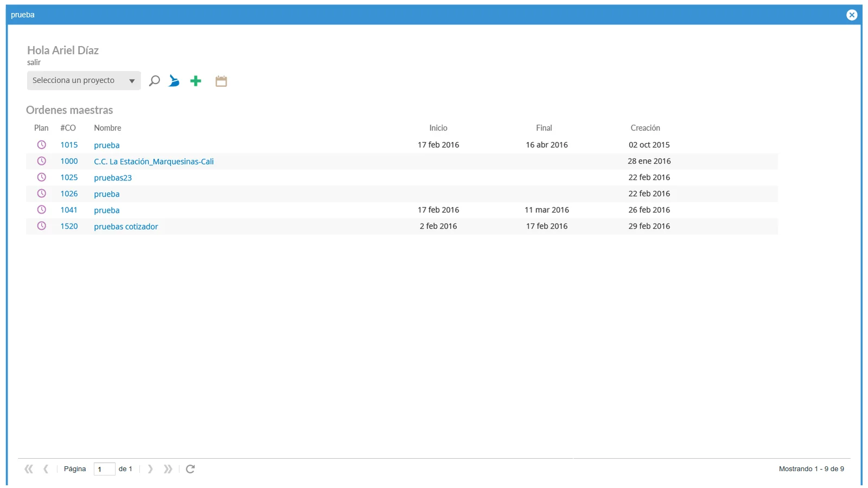Viewport: 868px width, 488px height.
Task: Open 'C.C. La Estación_Marquesinas-Cali' order
Action: pyautogui.click(x=154, y=162)
